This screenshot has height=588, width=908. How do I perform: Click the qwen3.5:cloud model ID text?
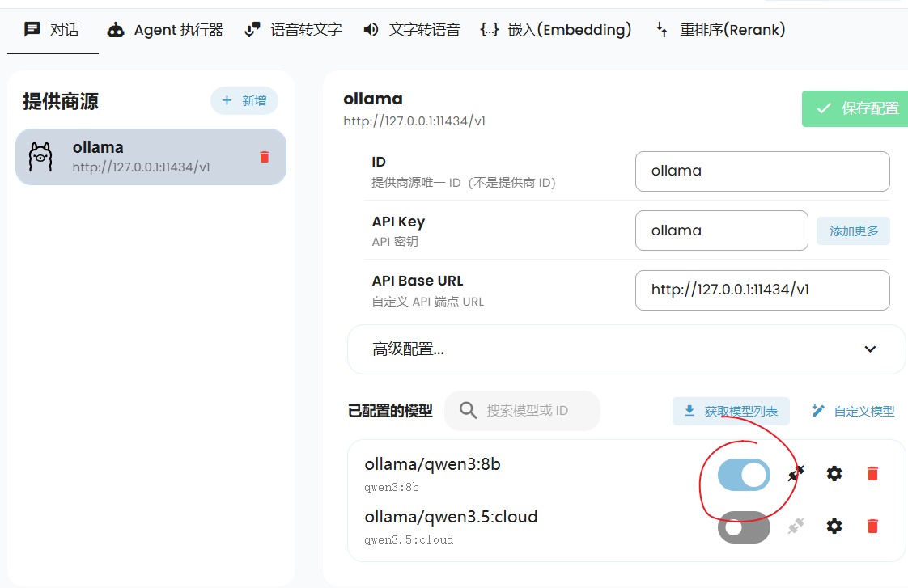pyautogui.click(x=409, y=539)
